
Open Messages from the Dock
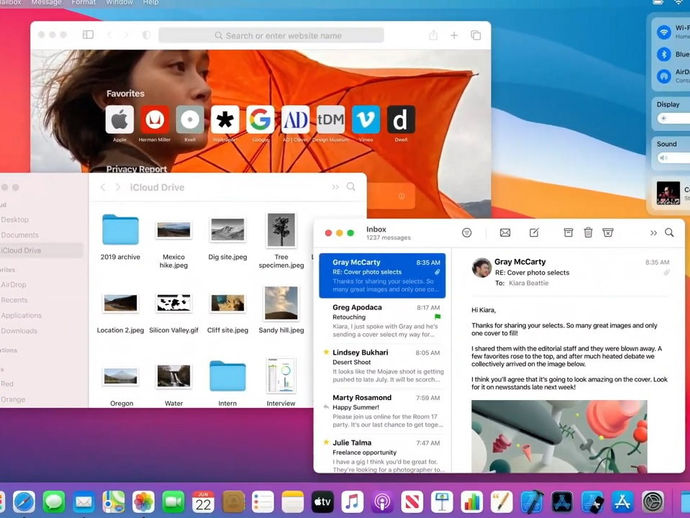(x=54, y=502)
